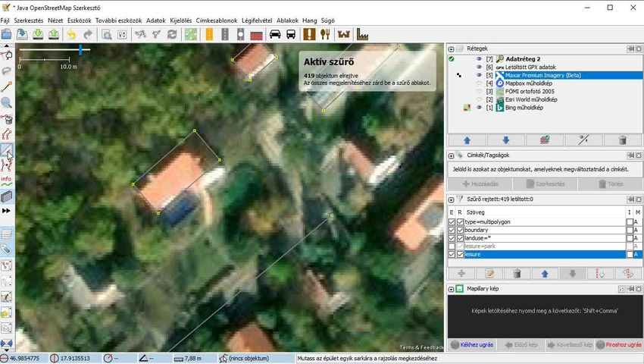Image resolution: width=644 pixels, height=364 pixels.
Task: Collapse the Szűrő filter panel
Action: pos(451,199)
